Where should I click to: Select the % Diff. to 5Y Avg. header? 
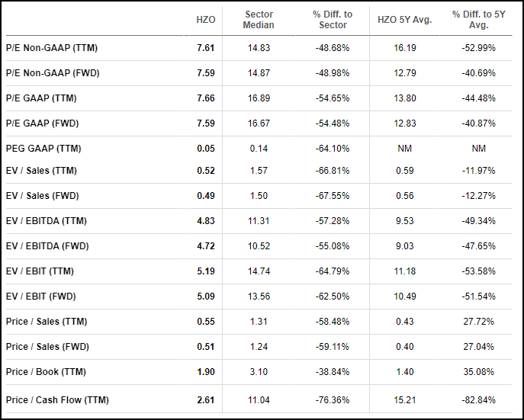tap(478, 20)
